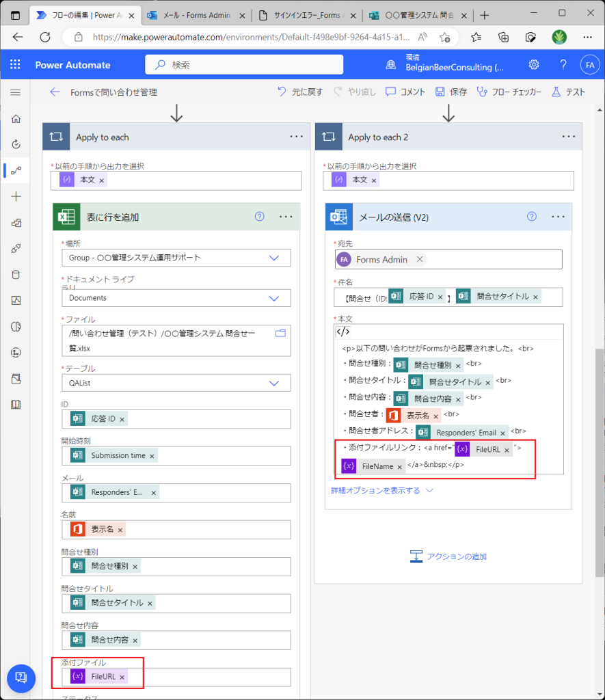Remove the FileURL token from 添付ファイル
Screen dimensions: 605x700
click(x=122, y=677)
